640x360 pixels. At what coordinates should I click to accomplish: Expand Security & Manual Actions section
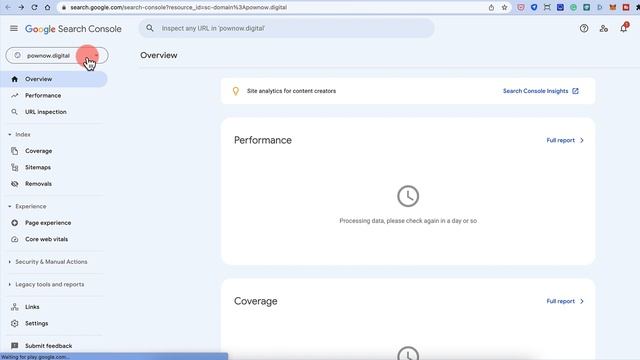[48, 262]
